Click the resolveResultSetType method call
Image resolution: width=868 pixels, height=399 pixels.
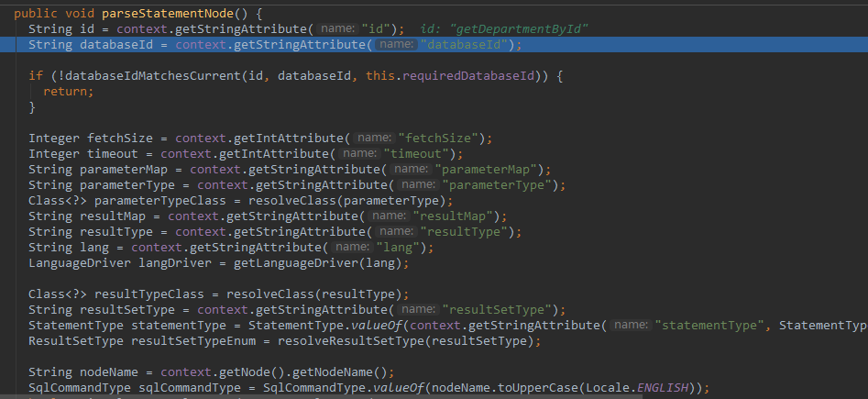[350, 340]
